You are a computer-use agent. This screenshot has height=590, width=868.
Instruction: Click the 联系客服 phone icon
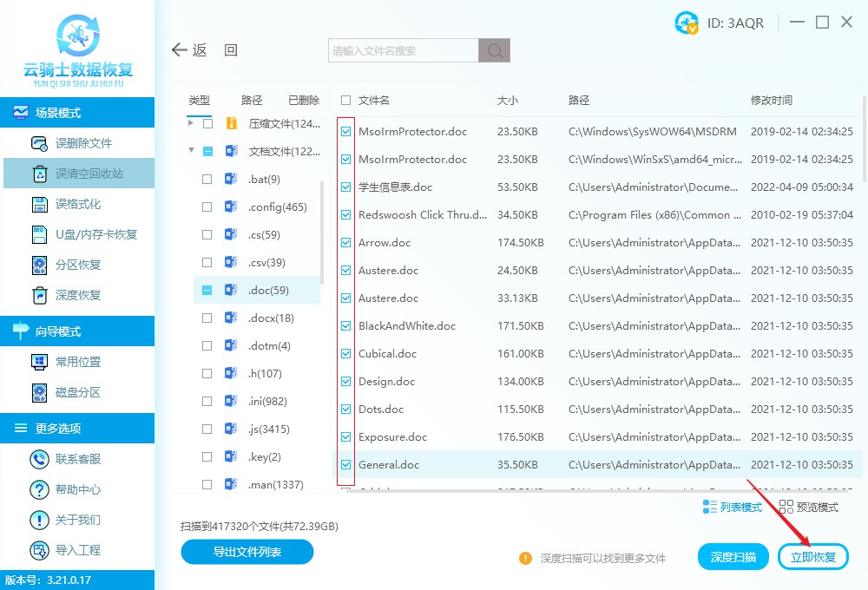tap(39, 459)
